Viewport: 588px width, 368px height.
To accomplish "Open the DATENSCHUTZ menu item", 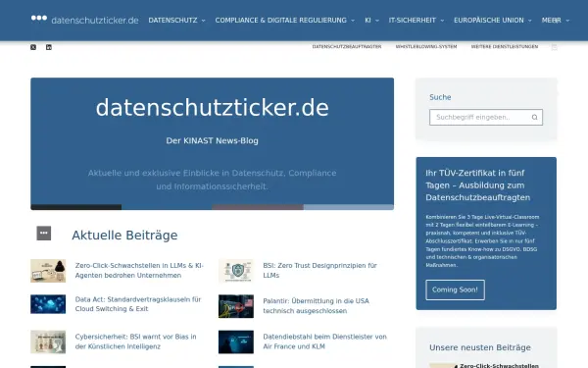I will [x=172, y=21].
